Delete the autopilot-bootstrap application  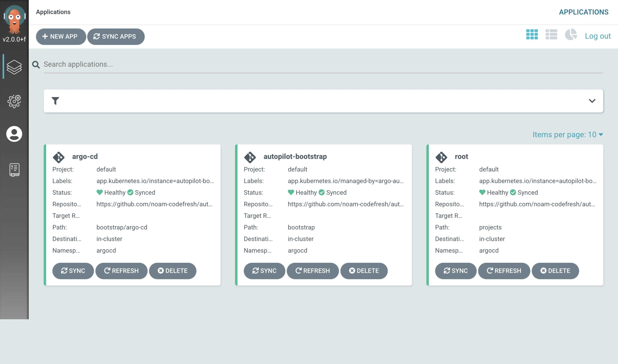[364, 271]
